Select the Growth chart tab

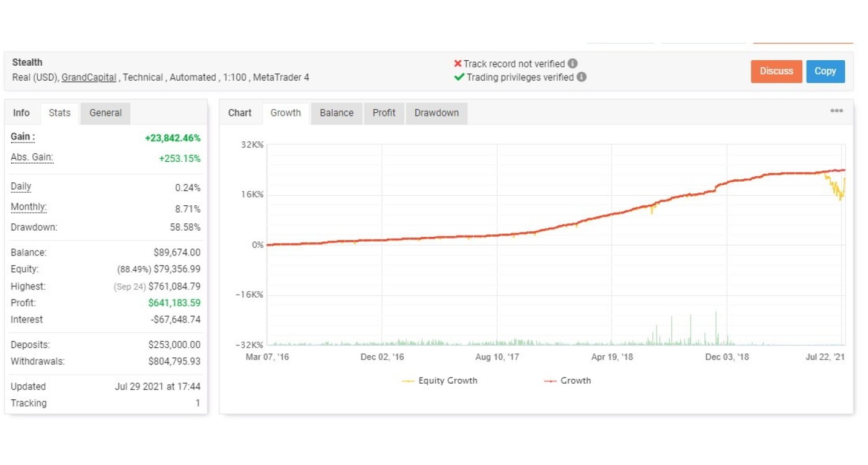tap(285, 113)
